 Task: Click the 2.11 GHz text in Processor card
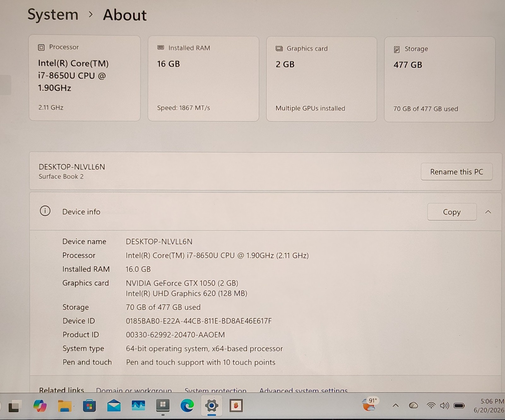(x=51, y=108)
